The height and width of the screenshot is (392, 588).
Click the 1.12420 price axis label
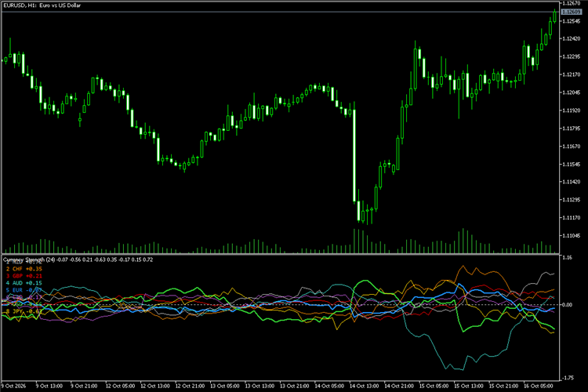point(571,38)
